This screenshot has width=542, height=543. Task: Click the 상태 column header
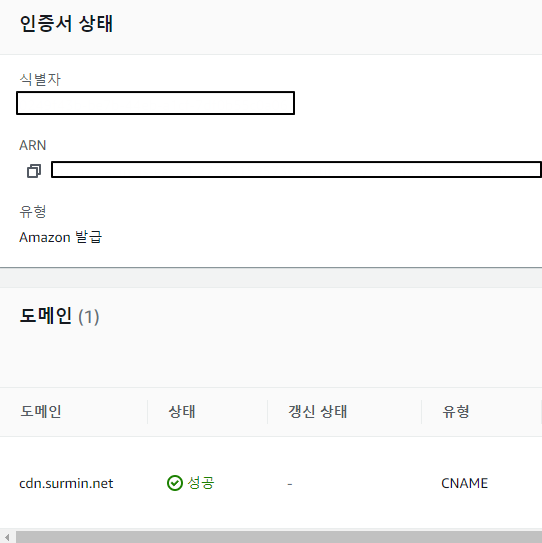(182, 411)
